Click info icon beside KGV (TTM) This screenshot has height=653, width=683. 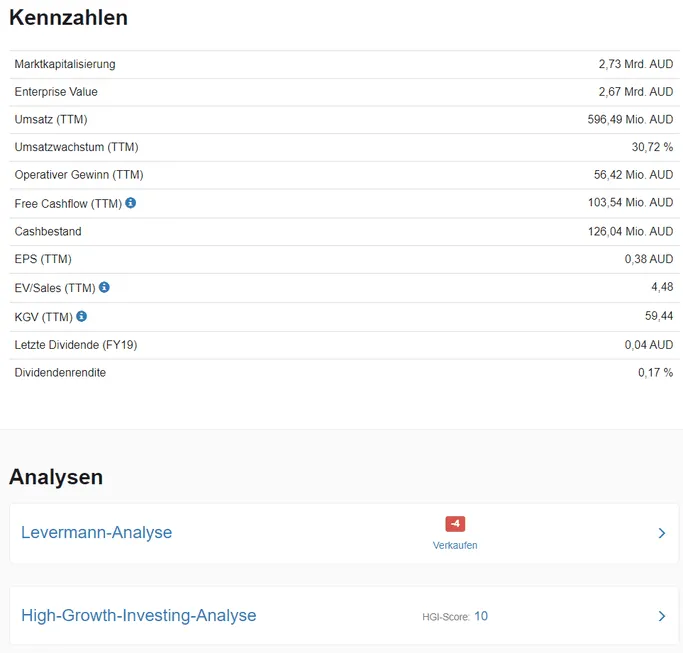(81, 316)
